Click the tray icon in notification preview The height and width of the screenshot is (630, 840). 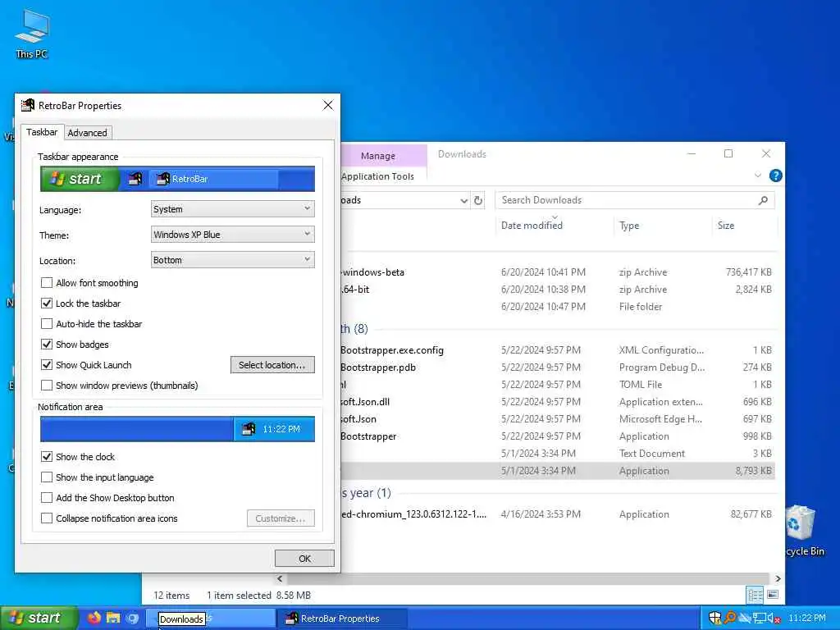click(x=249, y=428)
